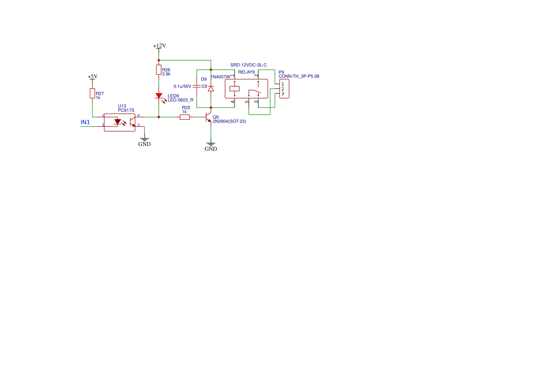Click the D9 designator text
Image resolution: width=554 pixels, height=392 pixels.
click(204, 80)
